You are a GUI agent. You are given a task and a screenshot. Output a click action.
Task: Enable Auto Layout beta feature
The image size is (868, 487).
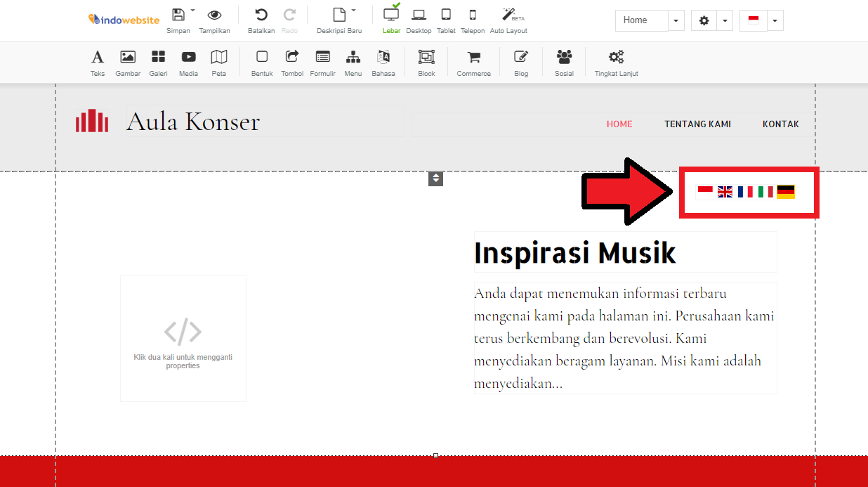click(508, 20)
